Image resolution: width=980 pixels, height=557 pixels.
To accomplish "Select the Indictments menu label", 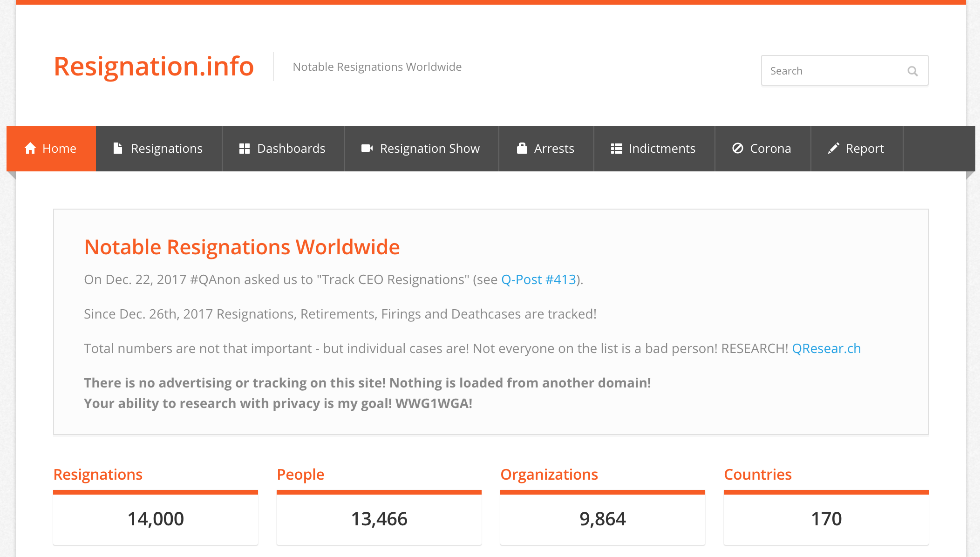I will pos(662,149).
